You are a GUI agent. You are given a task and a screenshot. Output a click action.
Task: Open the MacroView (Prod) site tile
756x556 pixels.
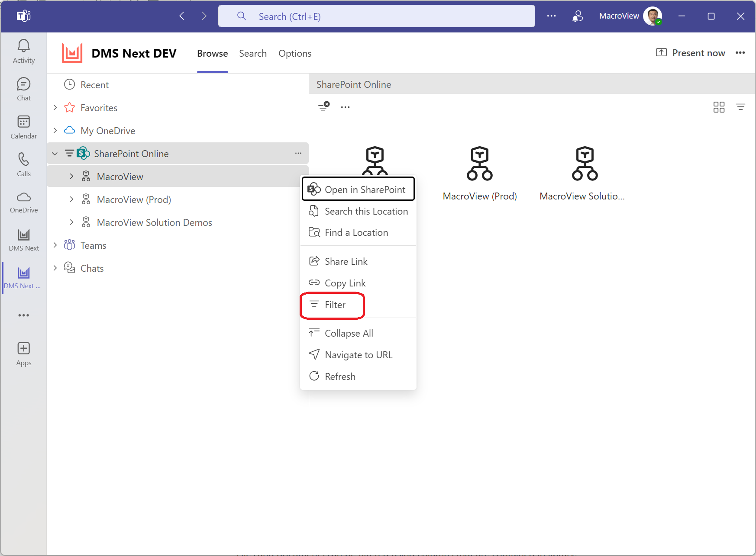click(x=480, y=174)
